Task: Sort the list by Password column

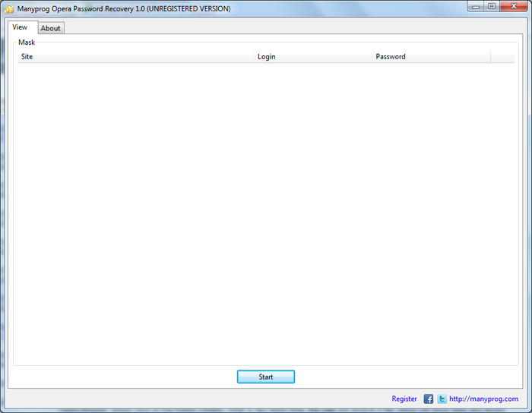Action: 431,57
